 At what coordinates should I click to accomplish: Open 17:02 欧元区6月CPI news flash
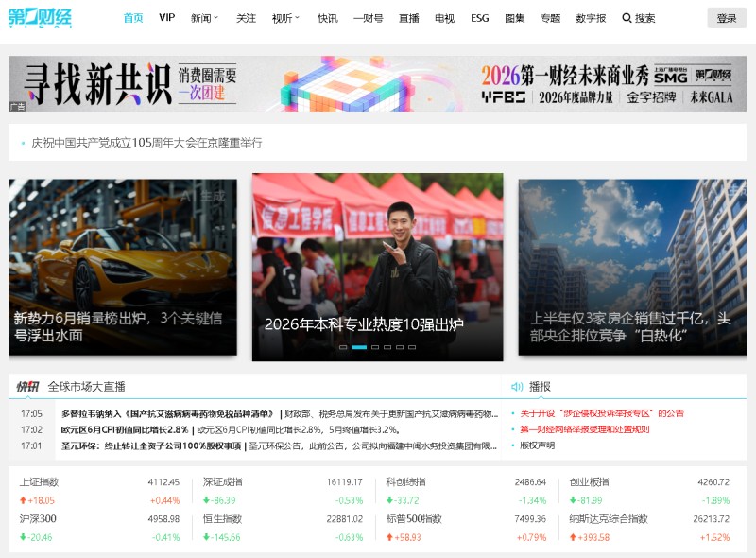231,429
